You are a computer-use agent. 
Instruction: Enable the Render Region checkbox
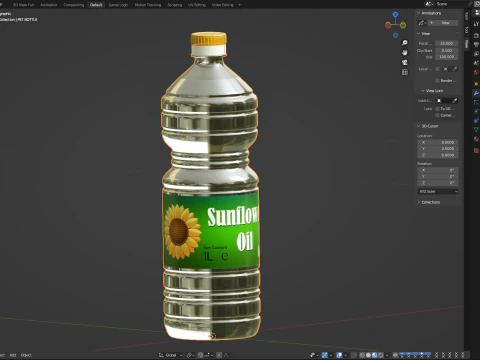[x=437, y=81]
